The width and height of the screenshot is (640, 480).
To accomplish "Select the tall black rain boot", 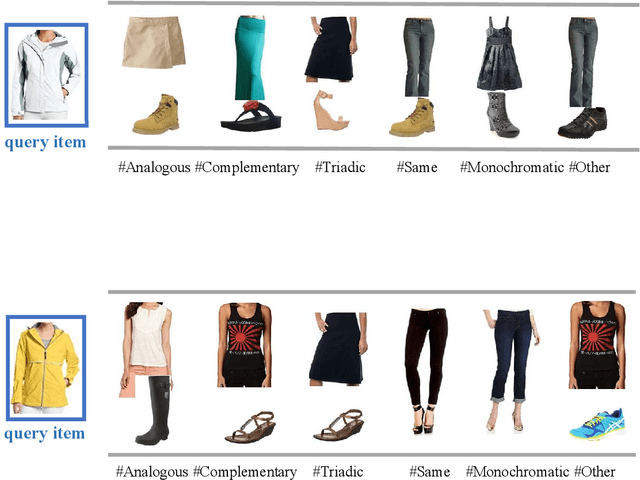I will pyautogui.click(x=155, y=410).
